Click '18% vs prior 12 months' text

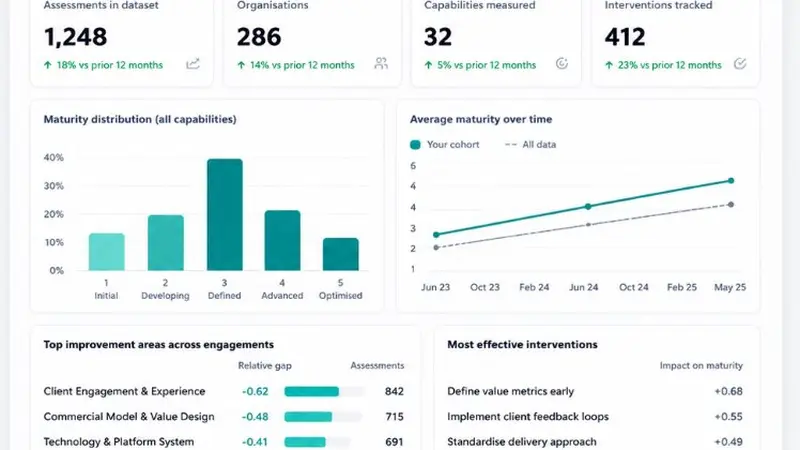pyautogui.click(x=110, y=65)
